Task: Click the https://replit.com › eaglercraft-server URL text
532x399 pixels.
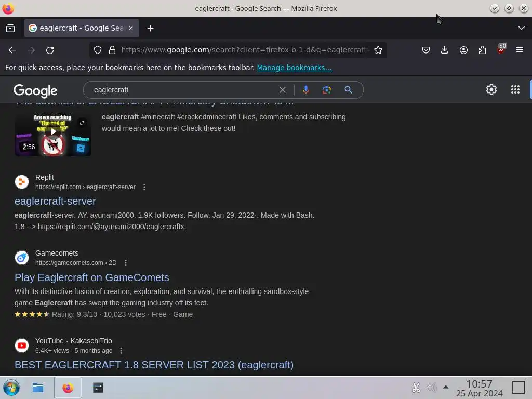Action: tap(85, 187)
